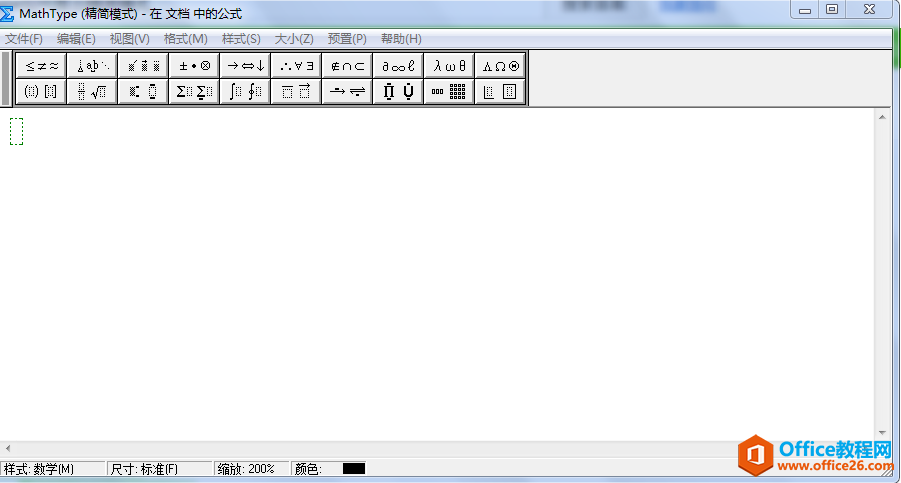The height and width of the screenshot is (483, 901).
Task: Open the 编辑(E) menu
Action: [x=76, y=39]
